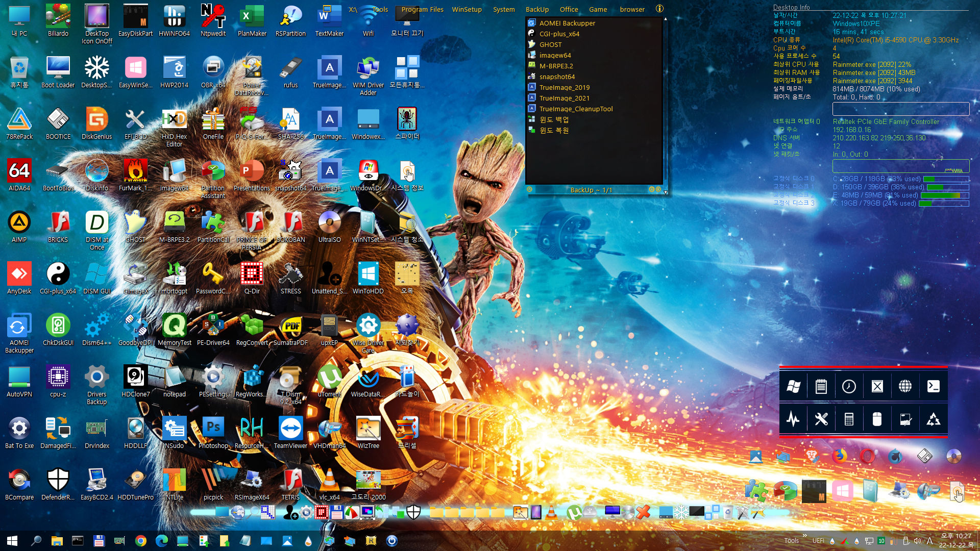Screen dimensions: 980x551
Task: Open the uTorrent desktop icon
Action: pos(329,381)
